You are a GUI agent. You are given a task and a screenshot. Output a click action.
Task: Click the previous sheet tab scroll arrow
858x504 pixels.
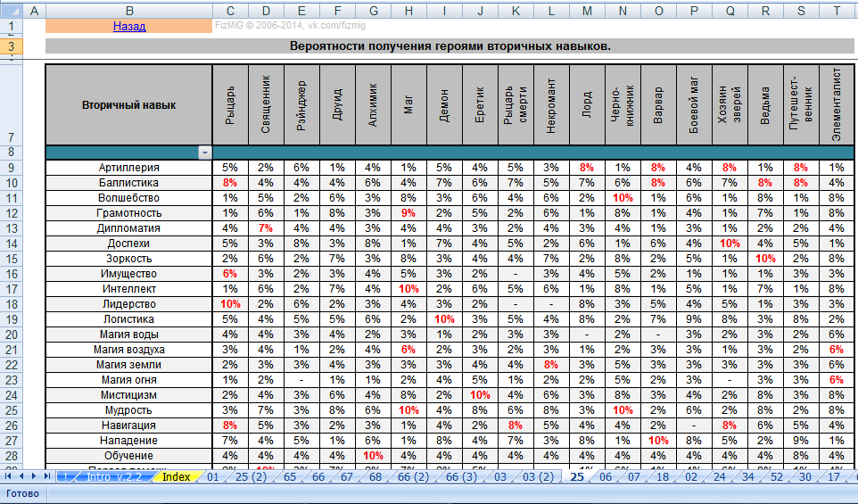[x=22, y=477]
